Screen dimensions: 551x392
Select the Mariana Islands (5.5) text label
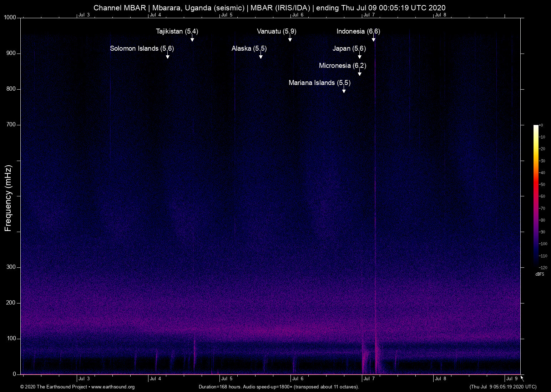coord(319,83)
